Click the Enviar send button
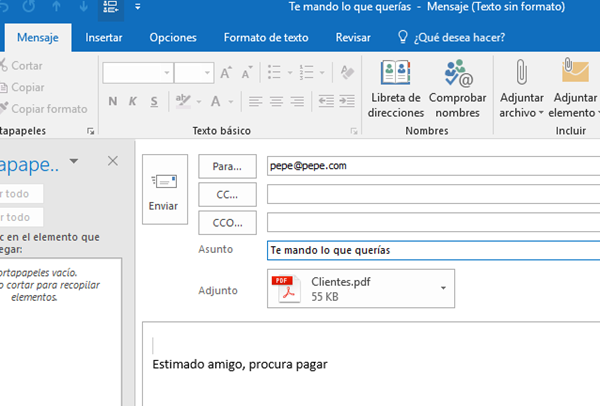The image size is (600, 406). (163, 189)
